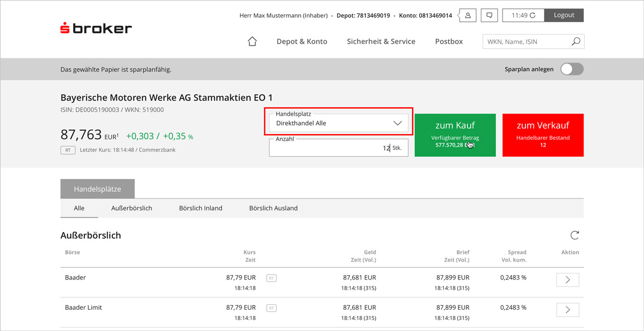Viewport: 644px width, 331px height.
Task: Click the Herr Max Mustermann (Inhaber) text
Action: click(283, 16)
